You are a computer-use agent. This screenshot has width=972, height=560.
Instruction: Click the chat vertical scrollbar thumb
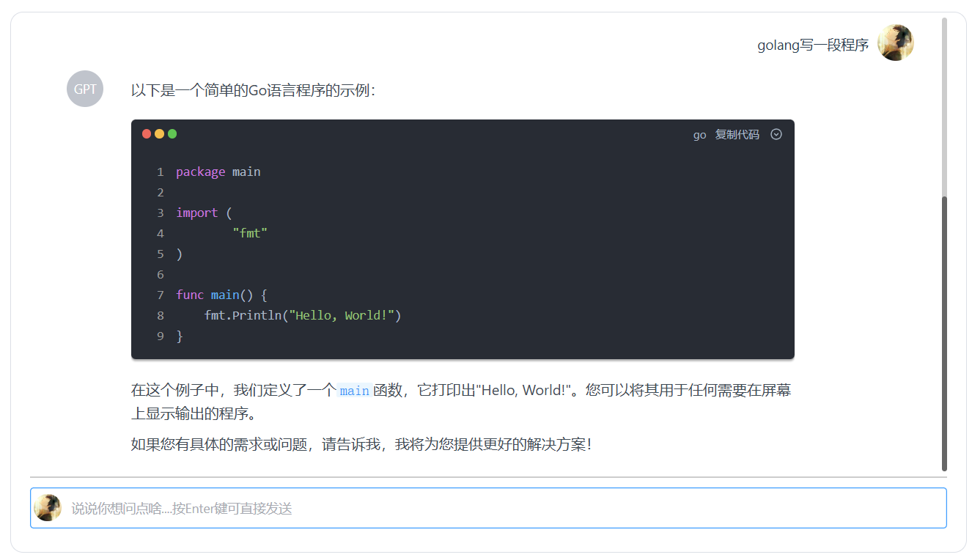pyautogui.click(x=944, y=334)
